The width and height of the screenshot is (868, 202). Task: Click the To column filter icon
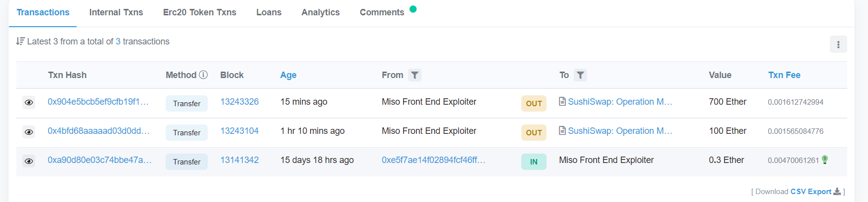pos(580,75)
